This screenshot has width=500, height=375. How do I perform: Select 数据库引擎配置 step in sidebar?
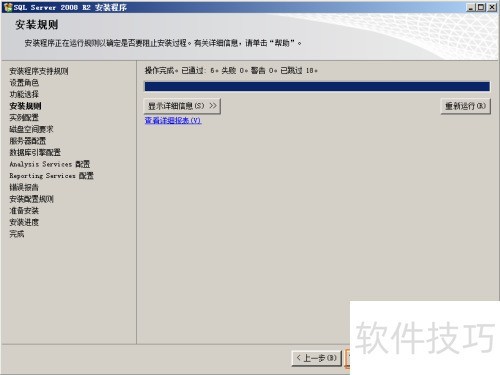point(35,152)
